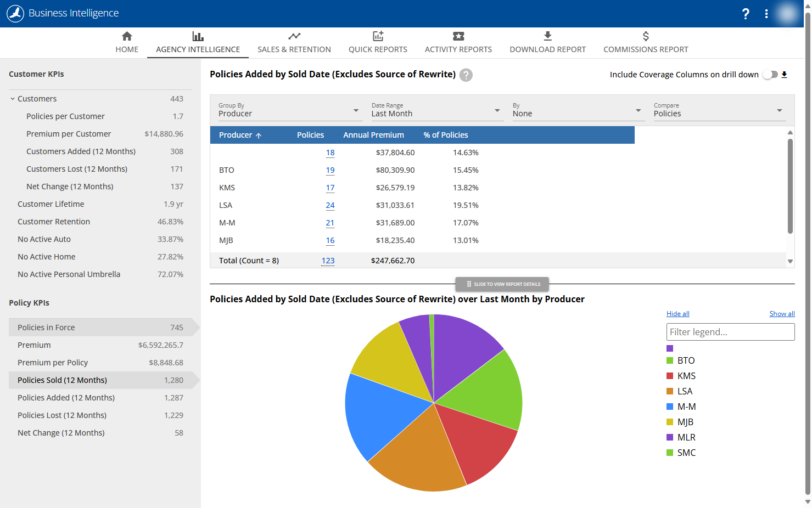Click the Agency Intelligence bar chart icon

(x=198, y=36)
